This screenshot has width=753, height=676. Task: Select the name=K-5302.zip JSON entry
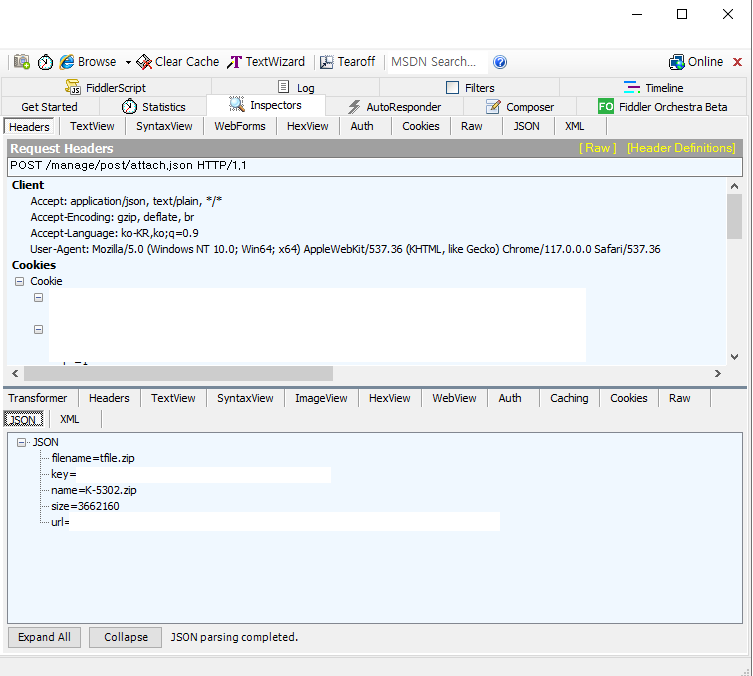[94, 491]
